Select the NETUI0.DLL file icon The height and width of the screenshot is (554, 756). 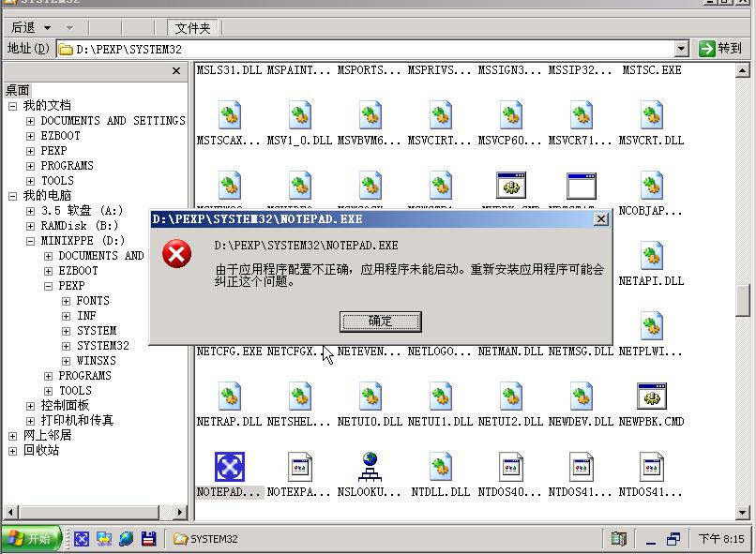click(370, 397)
